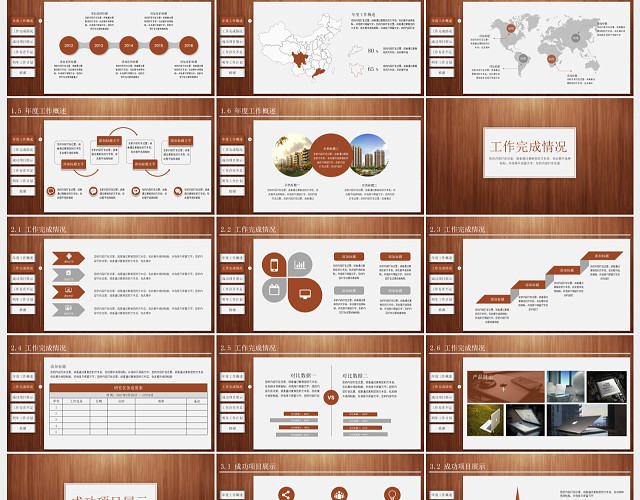
Task: Open slide thumbnail 2.6 工作完成情况
Action: [x=529, y=393]
